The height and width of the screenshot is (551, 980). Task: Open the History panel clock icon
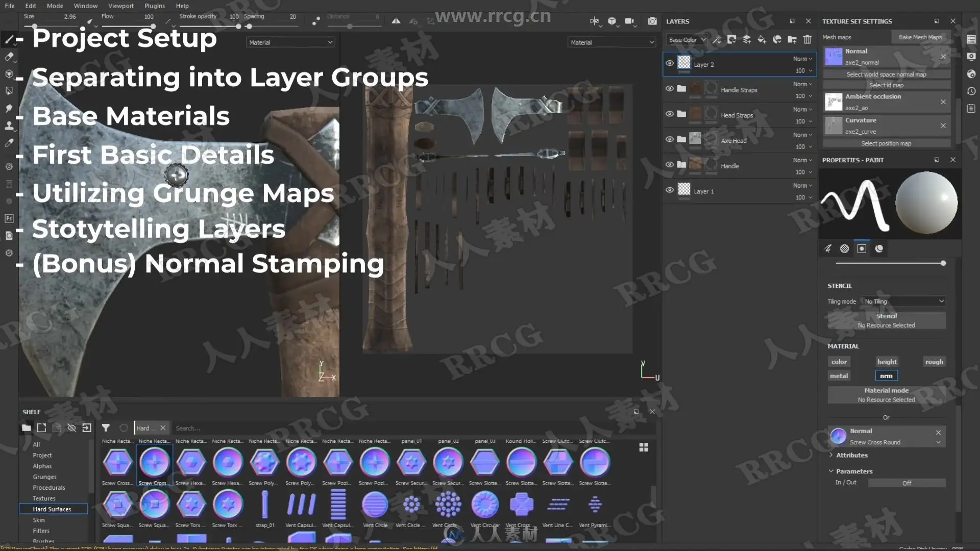point(971,91)
